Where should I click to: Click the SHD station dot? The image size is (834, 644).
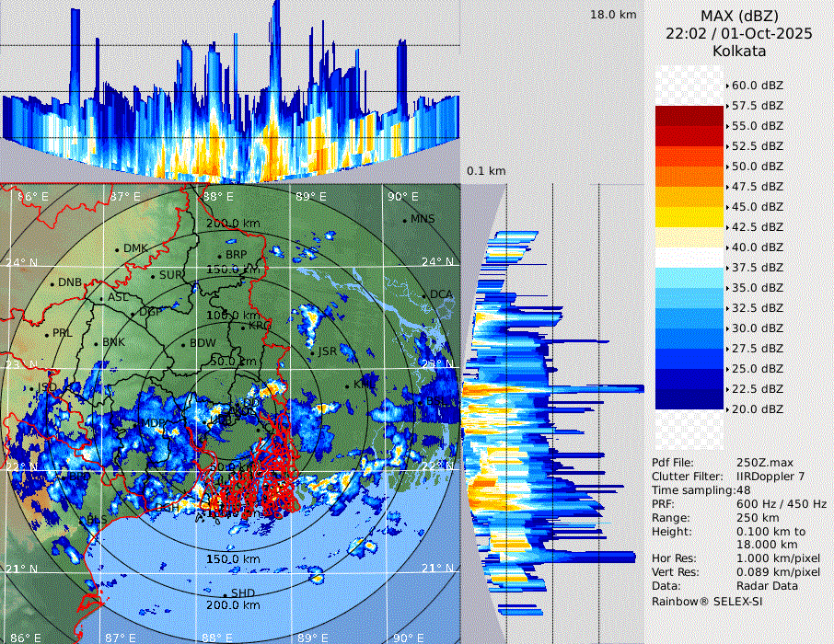(225, 593)
